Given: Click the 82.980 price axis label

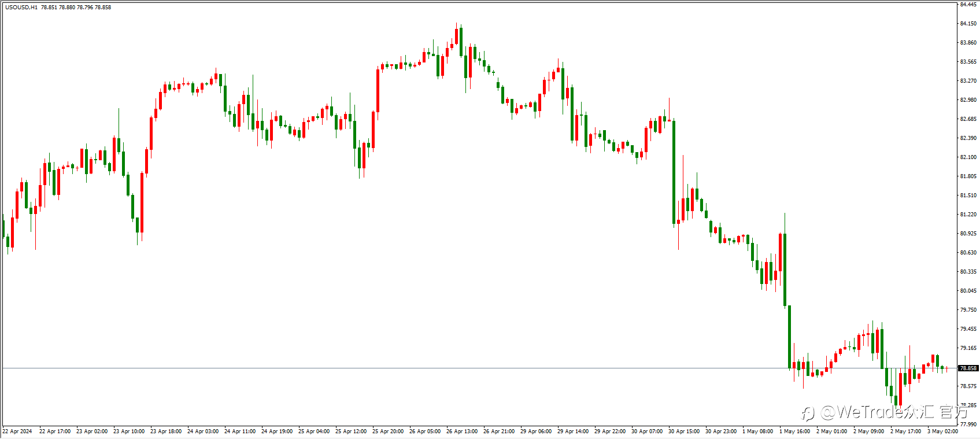Looking at the screenshot, I should tap(968, 100).
